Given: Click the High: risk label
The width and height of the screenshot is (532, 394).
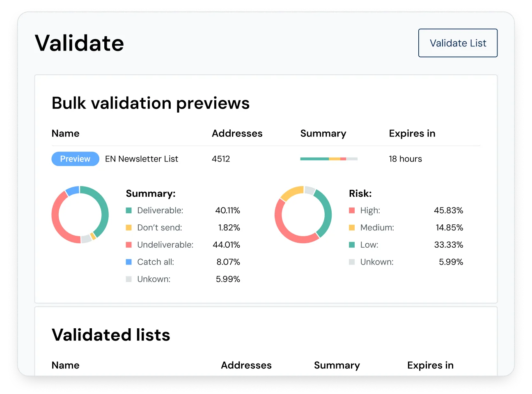Looking at the screenshot, I should pyautogui.click(x=370, y=210).
